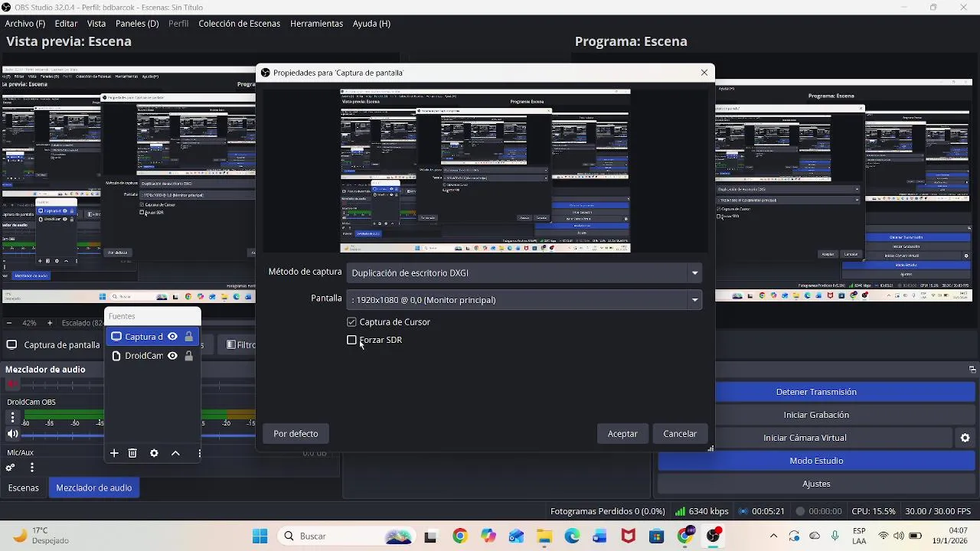Image resolution: width=980 pixels, height=551 pixels.
Task: Open the Archivo menu
Action: coord(25,24)
